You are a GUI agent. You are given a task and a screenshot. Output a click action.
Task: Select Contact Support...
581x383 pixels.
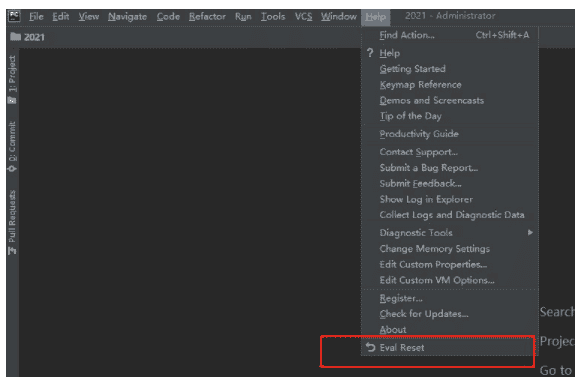[x=450, y=152]
